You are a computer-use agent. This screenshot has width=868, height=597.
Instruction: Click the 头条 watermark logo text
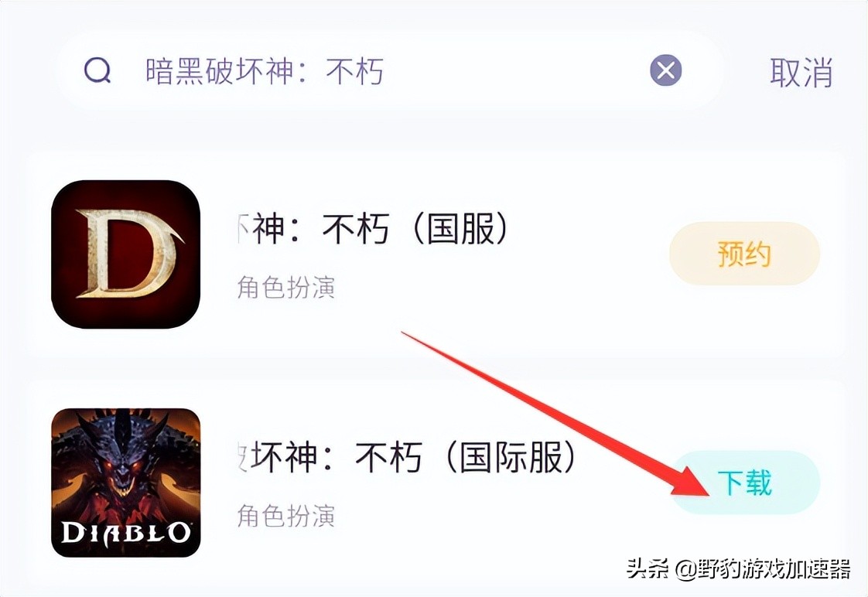click(x=648, y=569)
